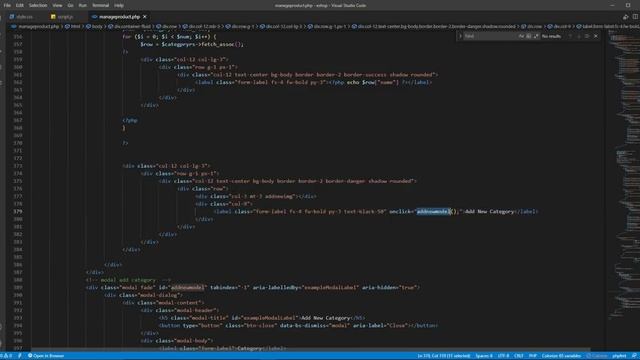
Task: Click div.container-fluid in the breadcrumb
Action: pos(132,27)
